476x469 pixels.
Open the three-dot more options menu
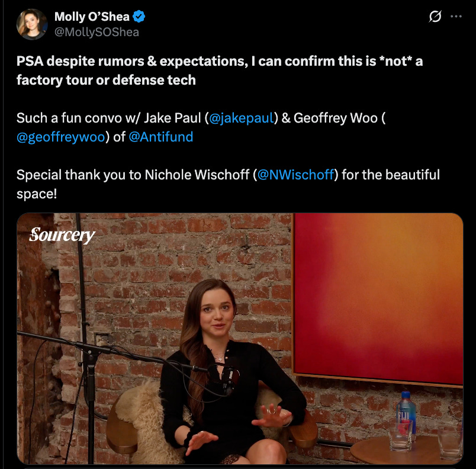coord(456,17)
